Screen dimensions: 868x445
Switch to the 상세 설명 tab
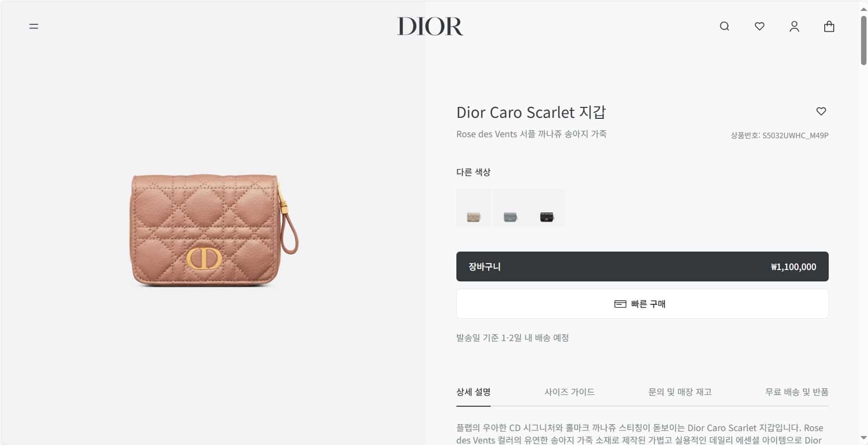(473, 392)
